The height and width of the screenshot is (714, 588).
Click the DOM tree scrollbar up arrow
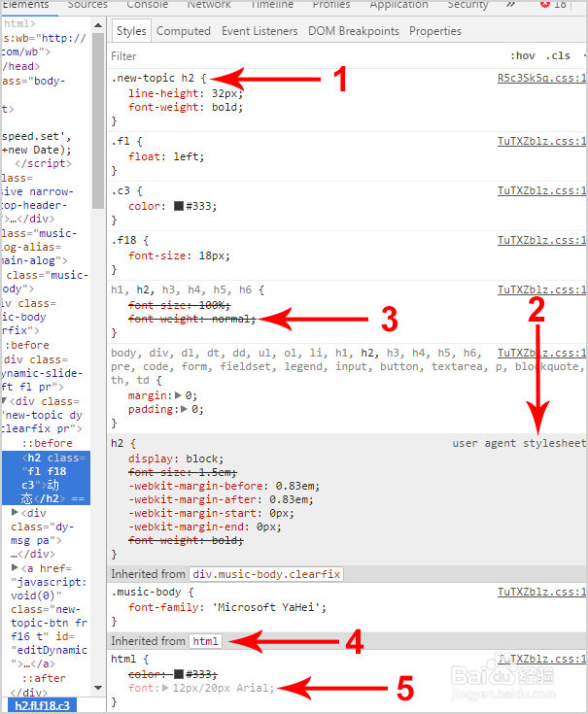(98, 25)
